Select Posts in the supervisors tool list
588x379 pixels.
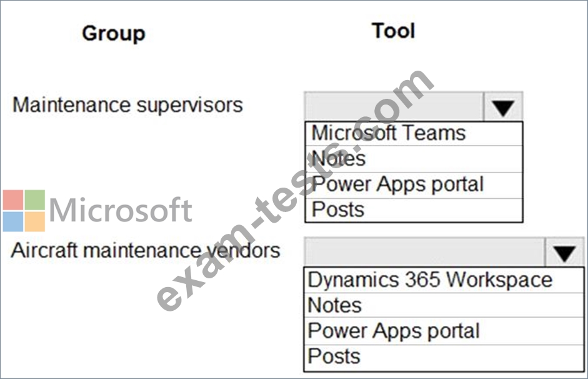(x=414, y=210)
